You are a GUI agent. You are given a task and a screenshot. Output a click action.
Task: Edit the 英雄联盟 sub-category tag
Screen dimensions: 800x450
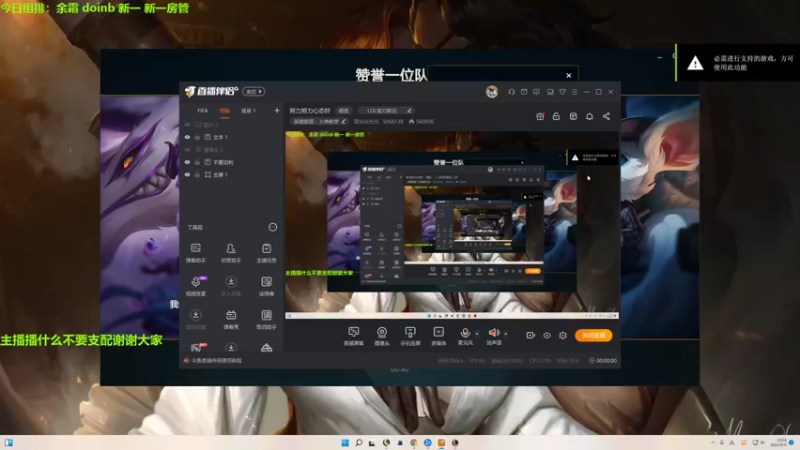coord(319,121)
